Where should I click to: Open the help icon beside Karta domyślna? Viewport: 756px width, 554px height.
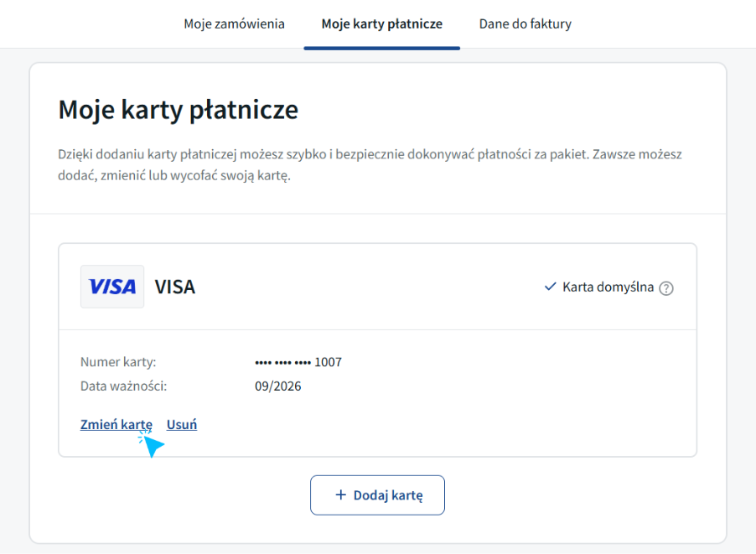coord(666,288)
